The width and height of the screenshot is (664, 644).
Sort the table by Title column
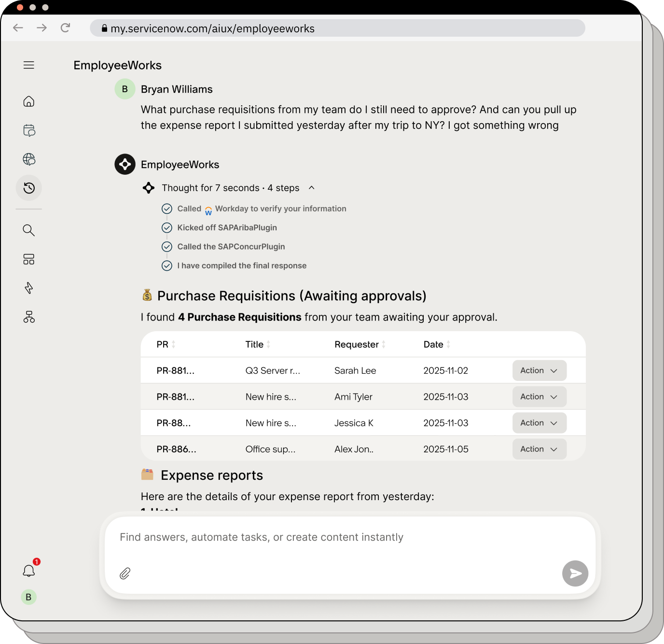tap(268, 344)
